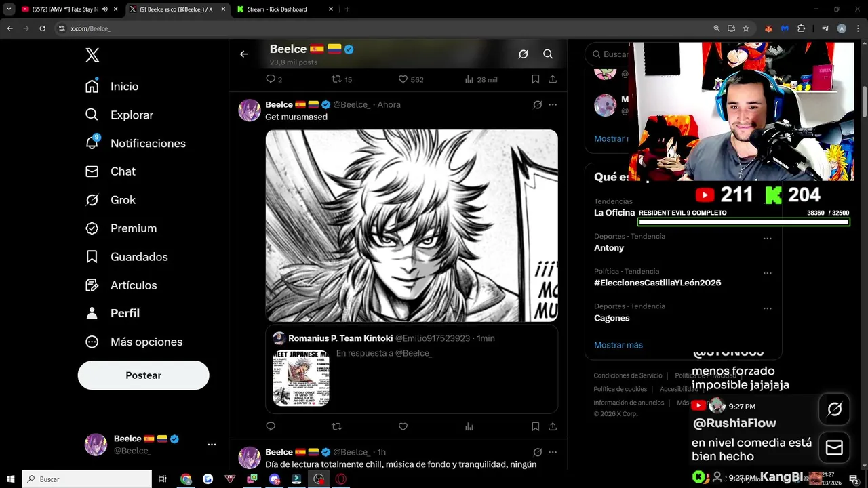The height and width of the screenshot is (488, 868).
Task: Bookmark the post with 562 likes
Action: [x=535, y=79]
